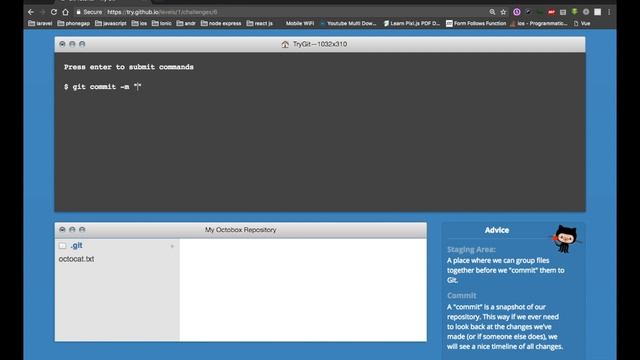Open the Youtube Multi Dow... bookmark
Image resolution: width=640 pixels, height=360 pixels.
pos(348,23)
